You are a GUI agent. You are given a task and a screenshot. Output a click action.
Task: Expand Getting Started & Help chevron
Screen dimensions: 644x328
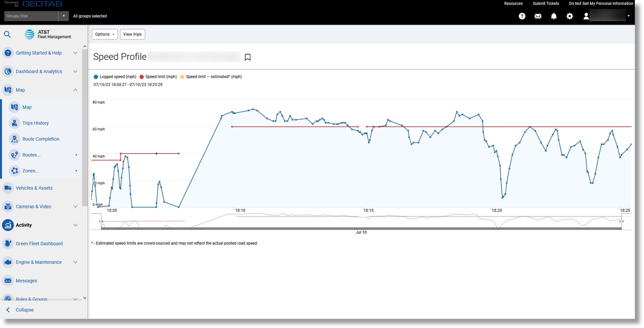click(x=75, y=53)
